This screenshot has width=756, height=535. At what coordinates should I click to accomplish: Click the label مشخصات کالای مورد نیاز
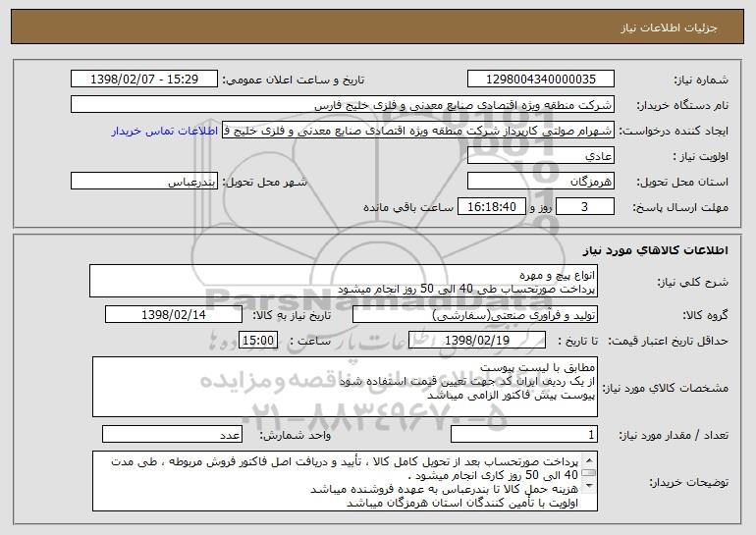[667, 388]
